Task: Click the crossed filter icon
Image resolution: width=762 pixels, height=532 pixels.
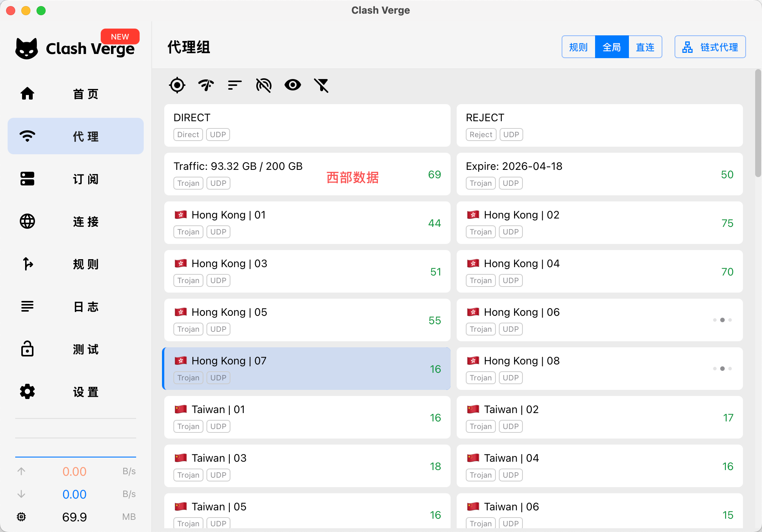Action: (x=321, y=85)
